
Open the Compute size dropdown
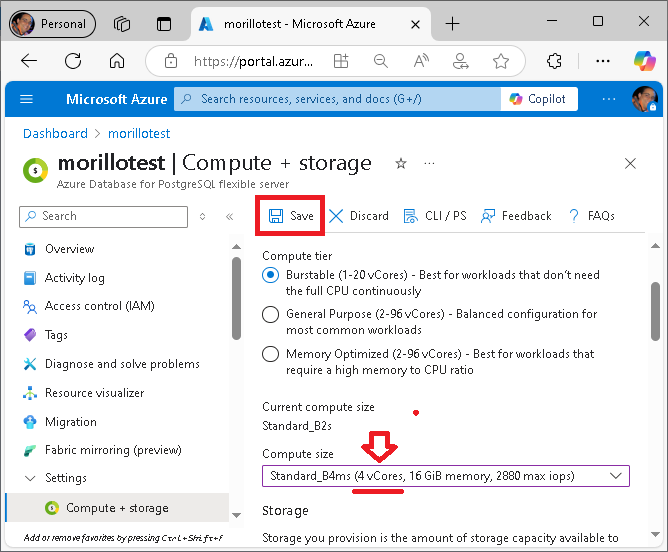point(446,476)
